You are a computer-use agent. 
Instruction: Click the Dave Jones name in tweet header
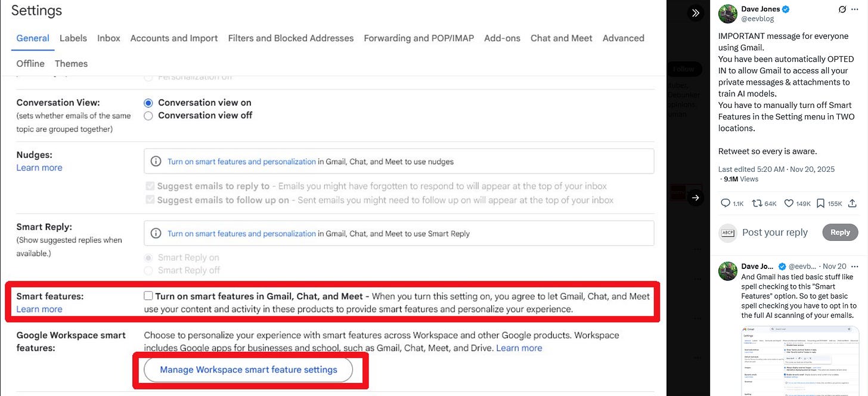coord(761,9)
